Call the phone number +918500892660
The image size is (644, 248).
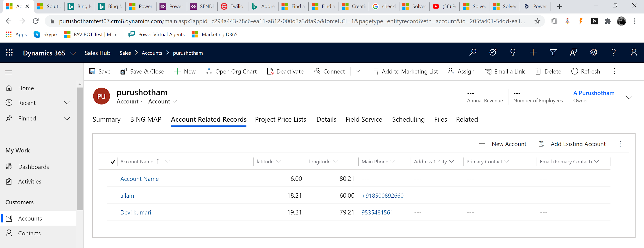tap(382, 195)
